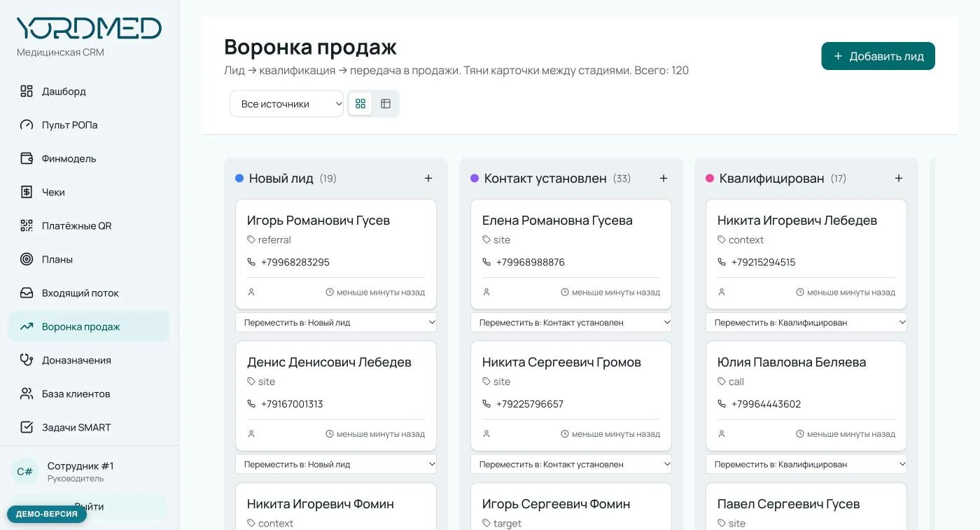The image size is (980, 530).
Task: Click the assignee icon on Игорь Романович Гусев's card
Action: point(251,292)
